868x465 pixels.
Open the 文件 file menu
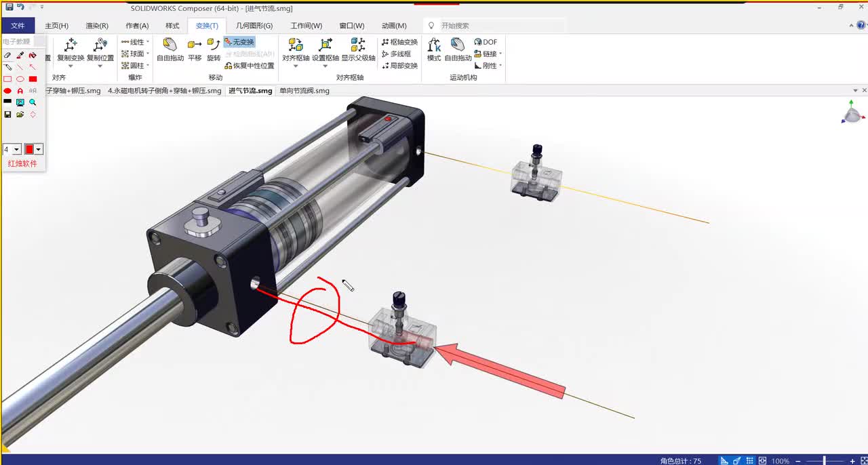pos(18,26)
